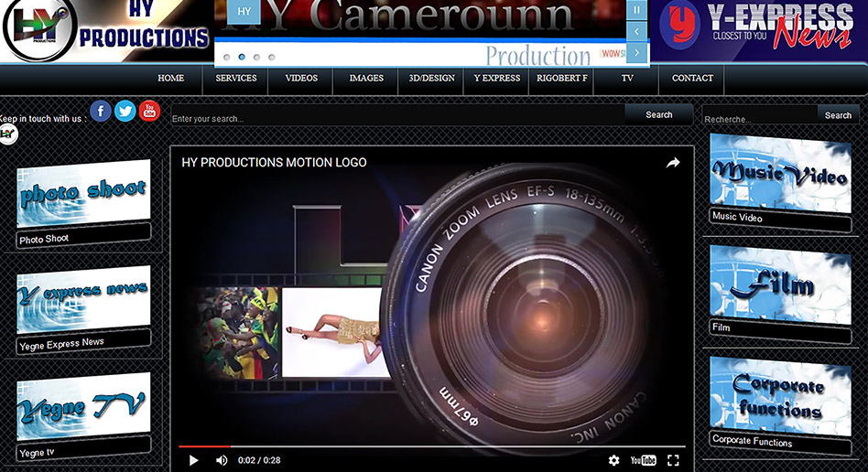
Task: Click the HY slide label badge
Action: tap(244, 11)
